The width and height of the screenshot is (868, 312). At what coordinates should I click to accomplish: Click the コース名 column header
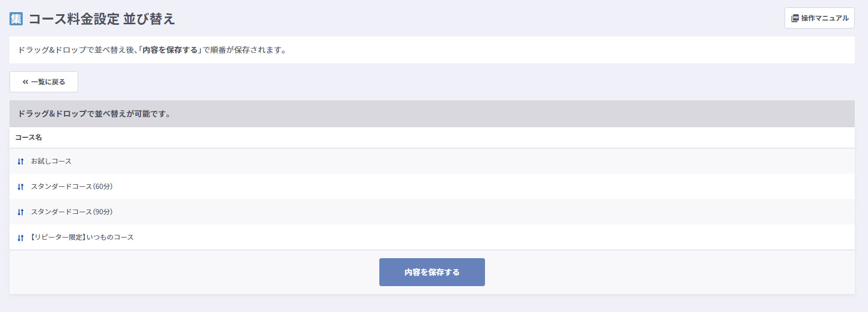click(x=29, y=137)
